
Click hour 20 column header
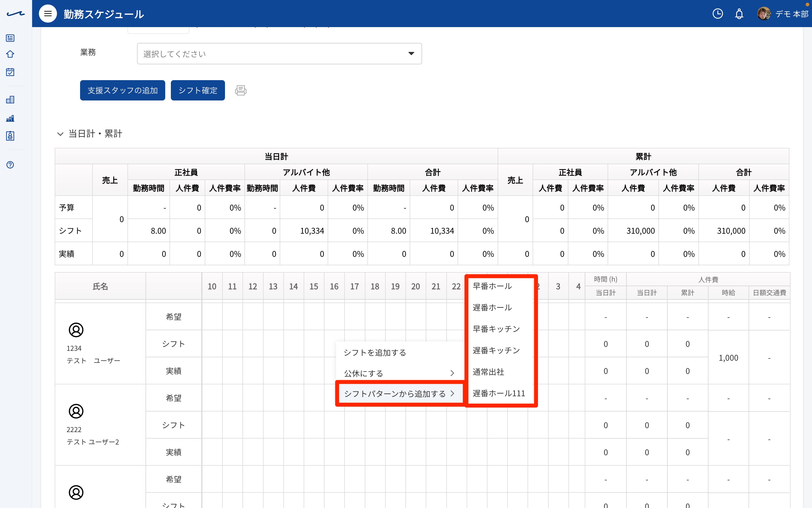(x=415, y=286)
